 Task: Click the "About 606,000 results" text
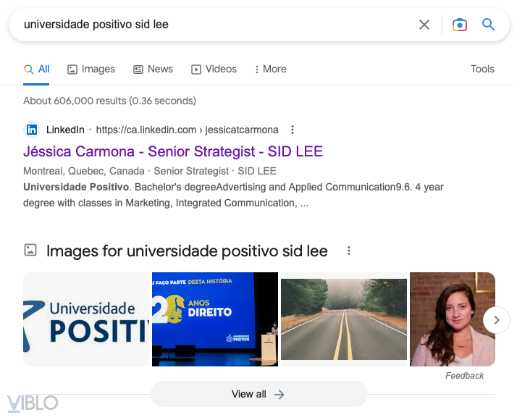(75, 101)
